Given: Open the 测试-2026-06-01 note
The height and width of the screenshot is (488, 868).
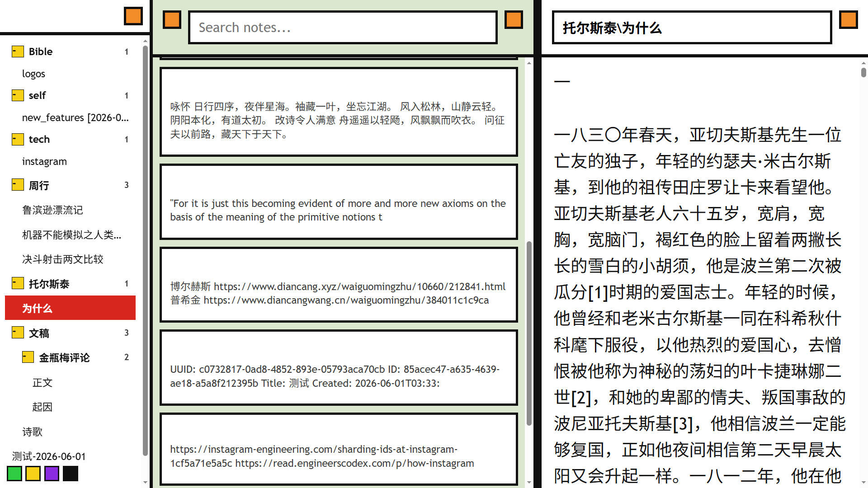Looking at the screenshot, I should 70,456.
